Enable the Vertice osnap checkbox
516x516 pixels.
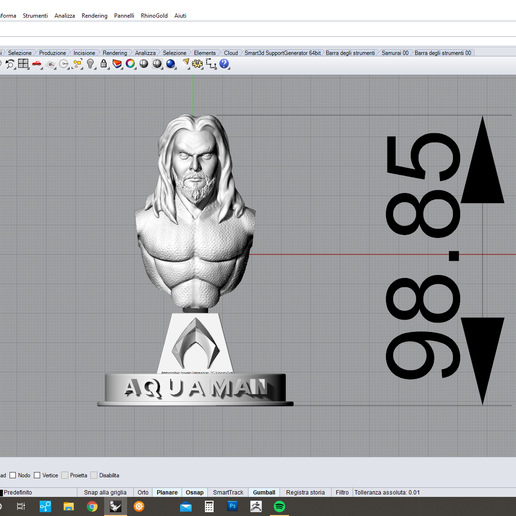coord(37,475)
